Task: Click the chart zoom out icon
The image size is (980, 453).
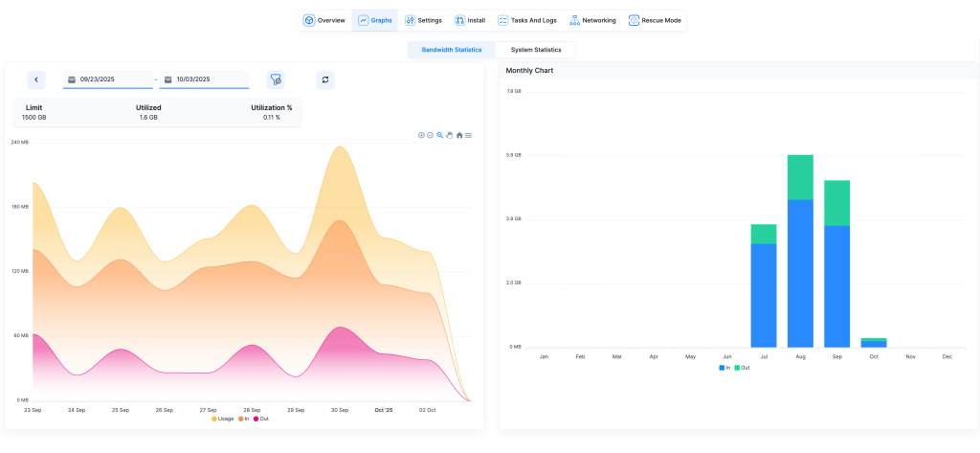Action: pyautogui.click(x=430, y=135)
